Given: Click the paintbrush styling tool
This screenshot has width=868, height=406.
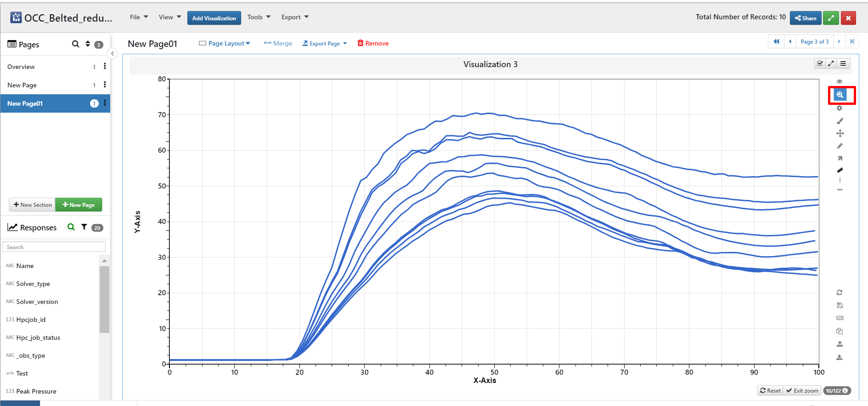Looking at the screenshot, I should (x=840, y=121).
